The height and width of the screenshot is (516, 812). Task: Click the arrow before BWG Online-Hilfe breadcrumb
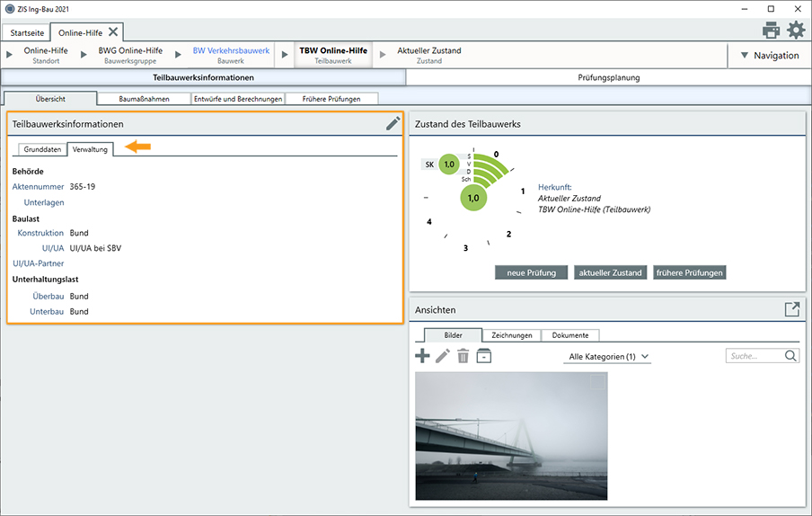coord(84,56)
